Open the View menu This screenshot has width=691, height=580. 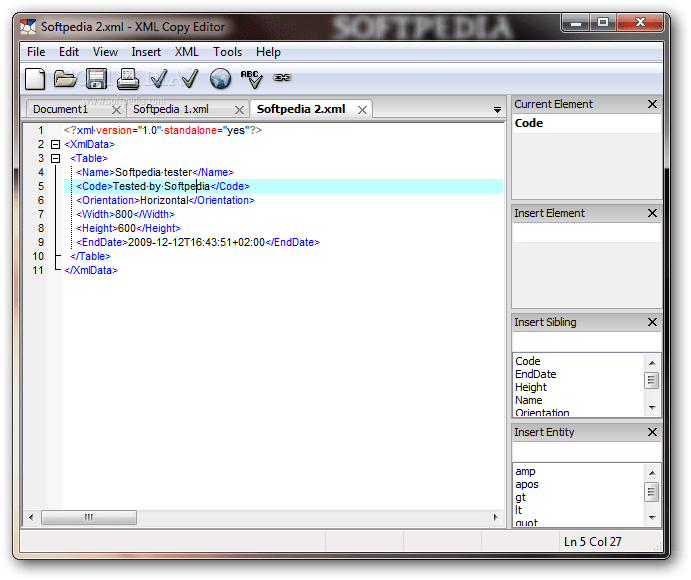tap(105, 52)
